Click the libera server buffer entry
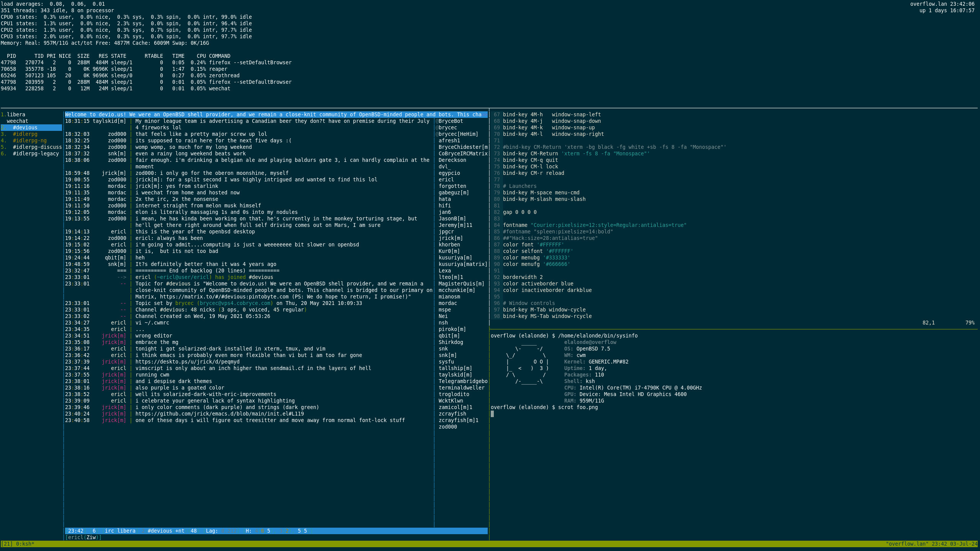This screenshot has width=980, height=551. [16, 114]
